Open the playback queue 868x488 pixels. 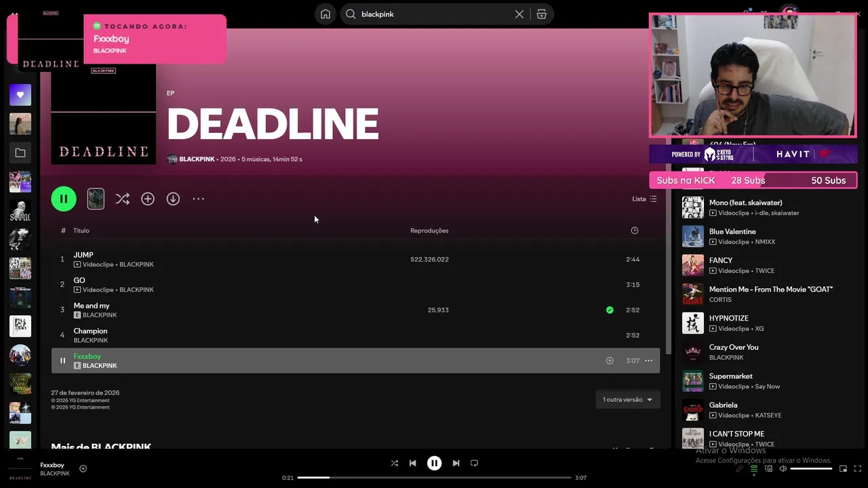753,468
